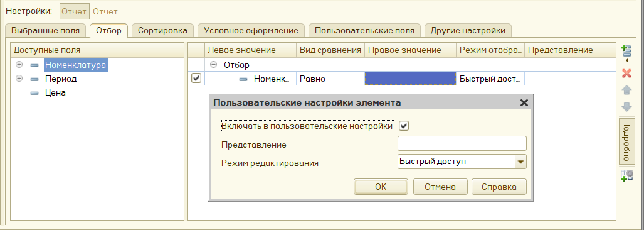
Task: Close the Пользовательские настройки элемента dialog
Action: coord(524,103)
